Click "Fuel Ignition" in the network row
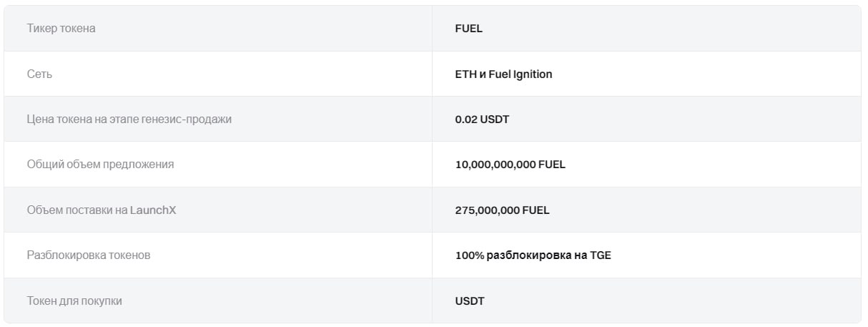Viewport: 868px width, 327px height. [x=521, y=74]
